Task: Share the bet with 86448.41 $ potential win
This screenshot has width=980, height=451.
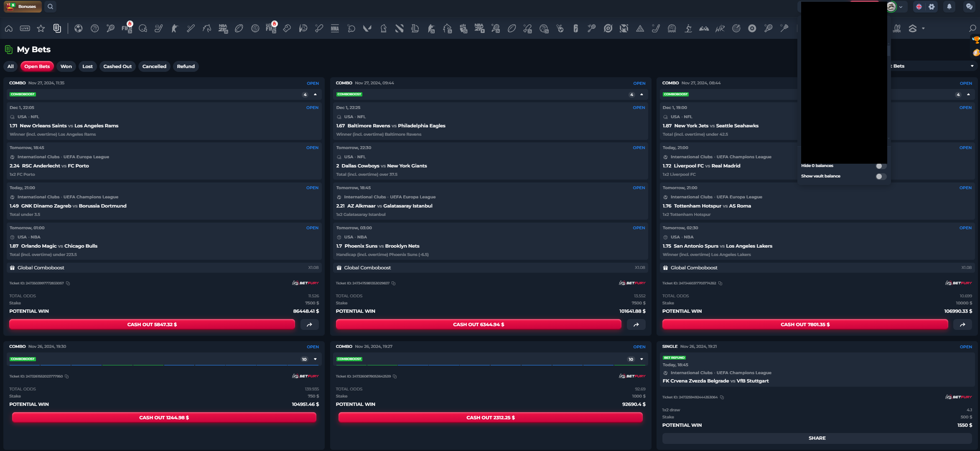Action: point(310,324)
